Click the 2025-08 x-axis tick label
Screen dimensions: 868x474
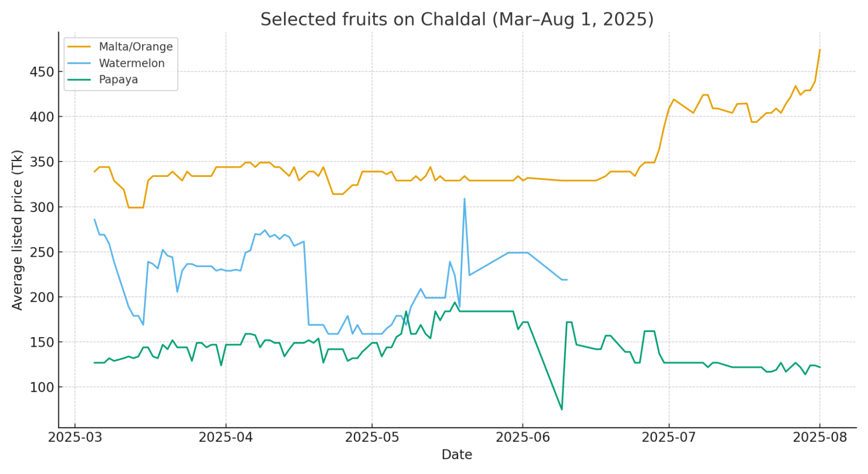coord(820,438)
